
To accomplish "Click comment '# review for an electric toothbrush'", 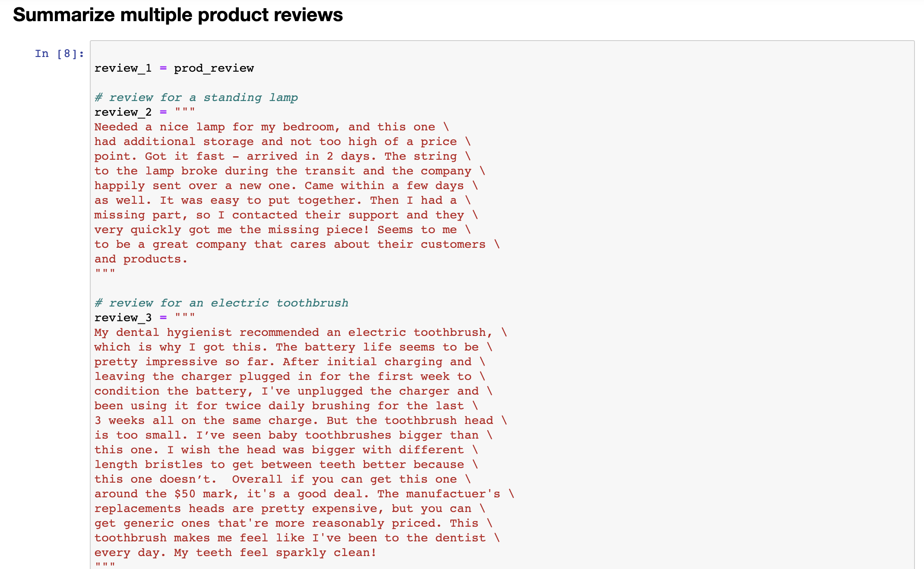I will (x=222, y=303).
